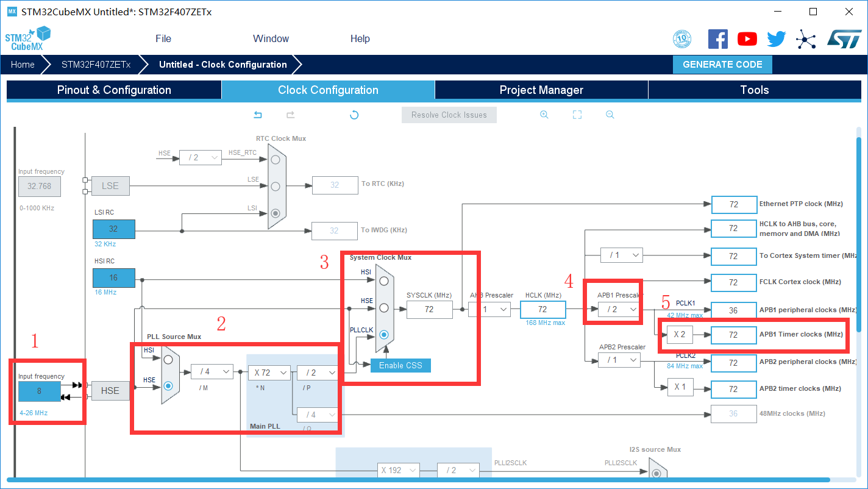Click the Resolve Clock Issues button
This screenshot has width=868, height=489.
(449, 115)
